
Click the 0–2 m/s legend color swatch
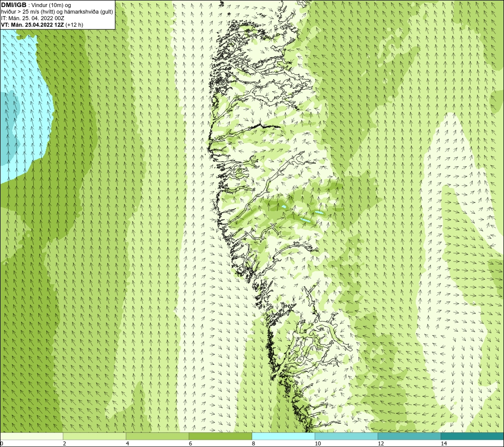pyautogui.click(x=31, y=436)
